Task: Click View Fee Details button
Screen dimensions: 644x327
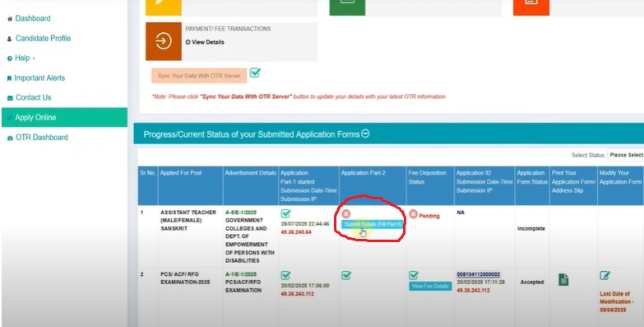Action: click(x=430, y=287)
